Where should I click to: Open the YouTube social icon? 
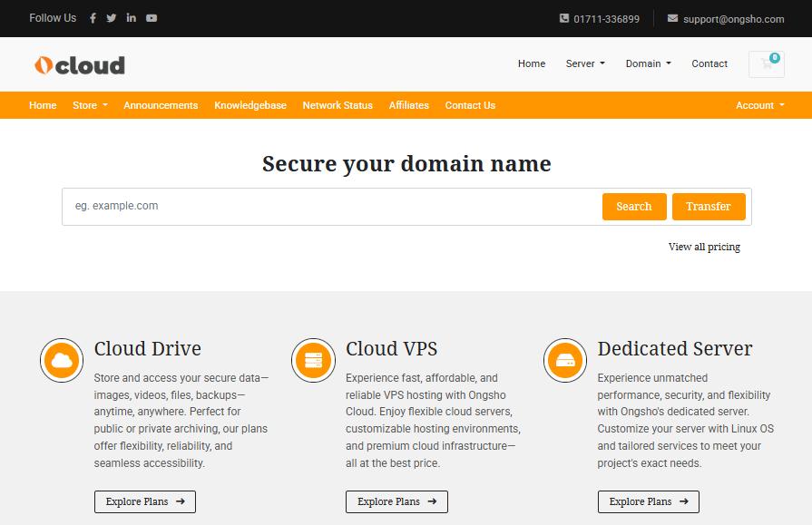(x=152, y=18)
